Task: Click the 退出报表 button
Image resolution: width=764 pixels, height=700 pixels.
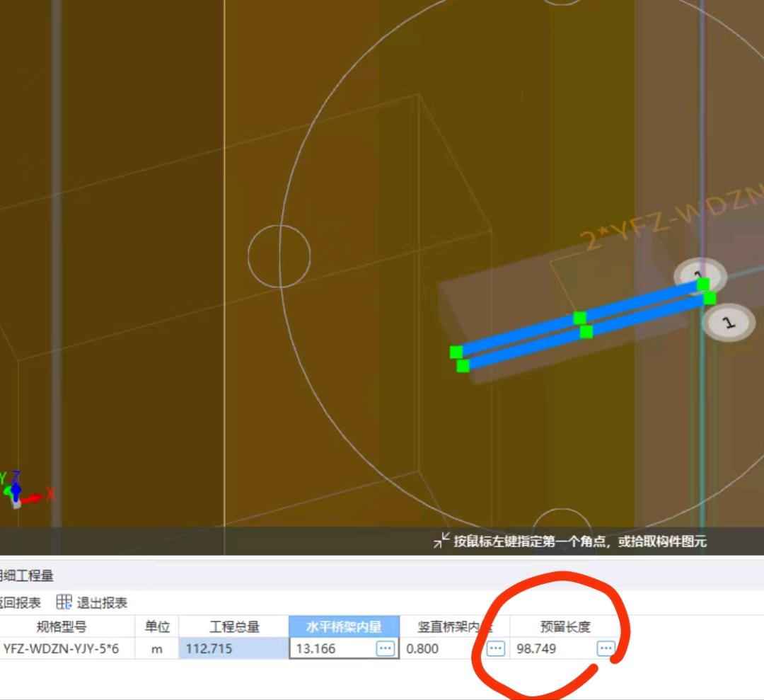Action: point(91,602)
